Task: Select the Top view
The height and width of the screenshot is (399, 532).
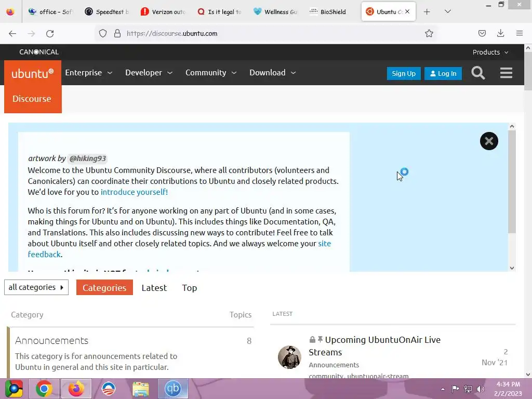Action: (189, 288)
